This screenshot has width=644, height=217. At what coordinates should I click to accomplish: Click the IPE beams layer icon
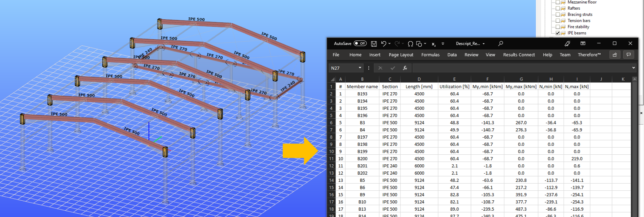[563, 33]
